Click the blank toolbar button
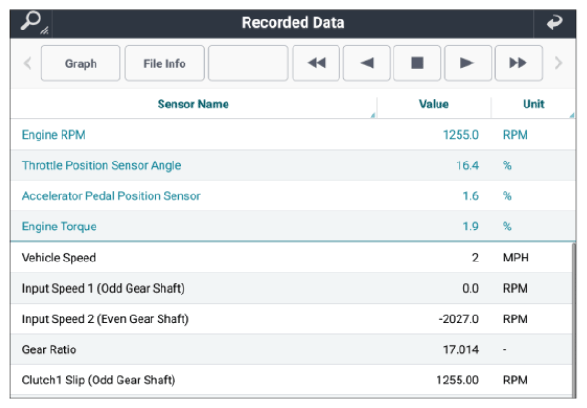 [248, 63]
